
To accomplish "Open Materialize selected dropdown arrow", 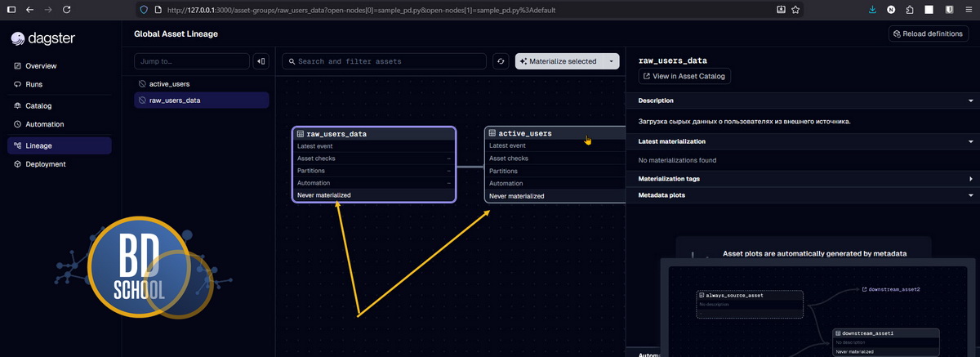I will coord(611,61).
